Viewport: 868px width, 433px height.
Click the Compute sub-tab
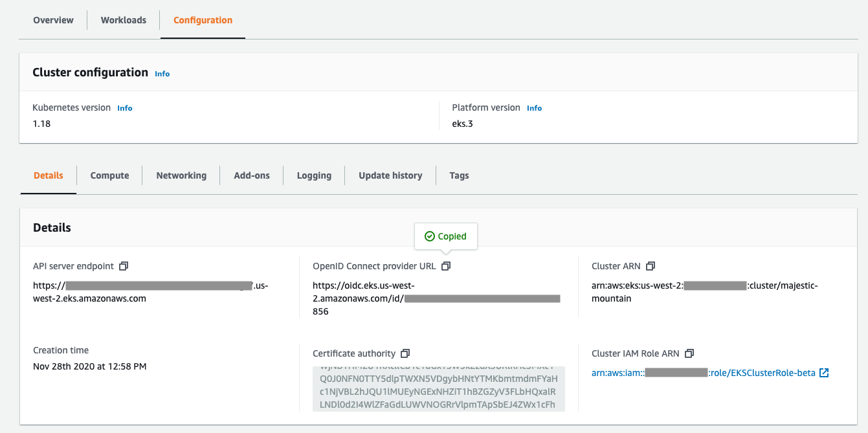coord(109,175)
